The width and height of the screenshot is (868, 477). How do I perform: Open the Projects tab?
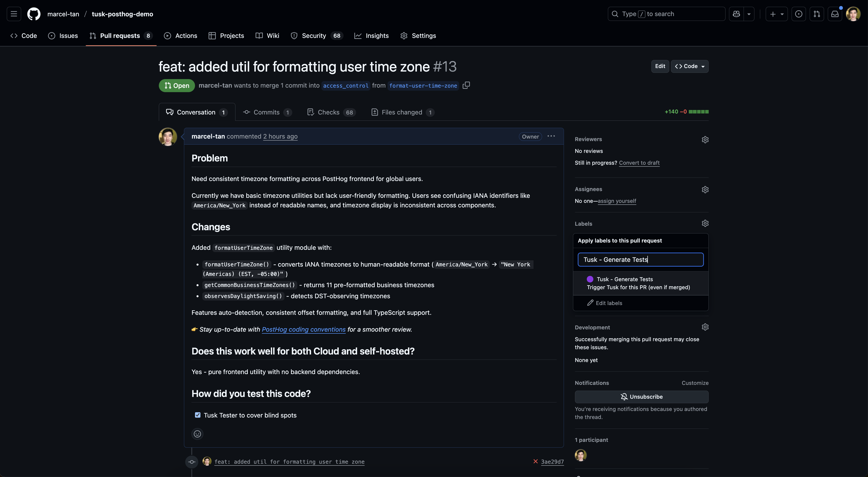226,36
